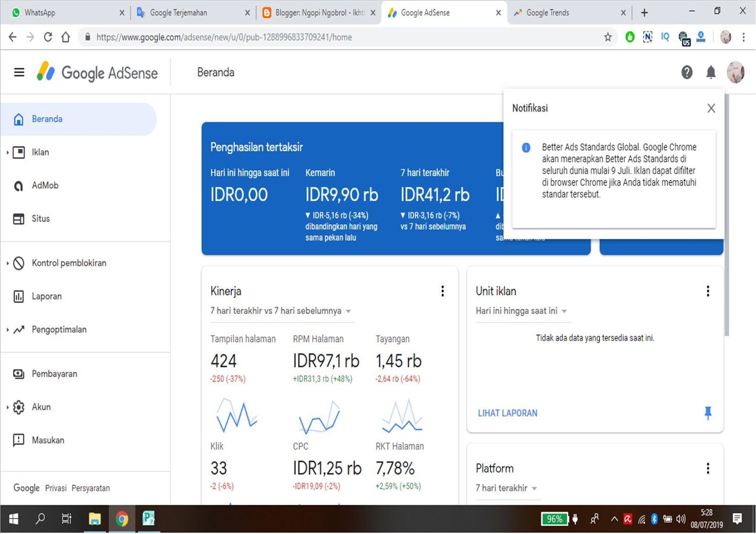This screenshot has height=534, width=756.
Task: Go to Beranda in the sidebar
Action: [78, 119]
